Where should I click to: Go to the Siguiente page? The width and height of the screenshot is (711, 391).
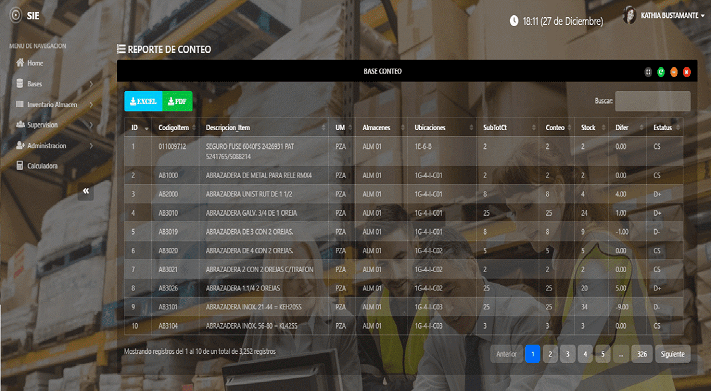click(x=672, y=354)
